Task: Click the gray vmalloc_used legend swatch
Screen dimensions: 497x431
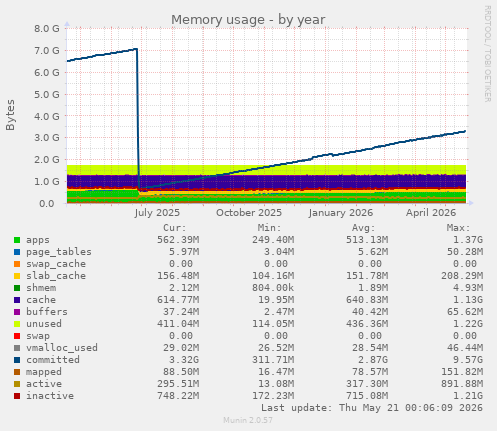Action: click(17, 348)
